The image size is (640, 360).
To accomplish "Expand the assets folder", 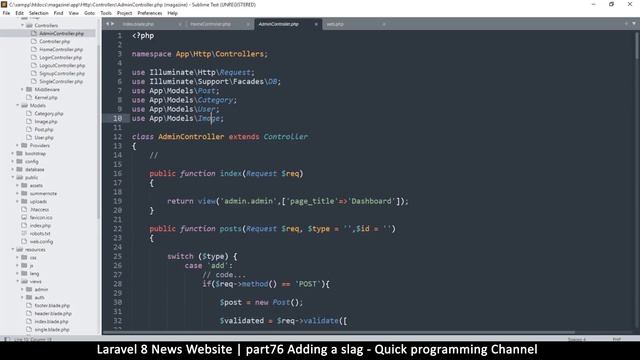I will [x=18, y=185].
